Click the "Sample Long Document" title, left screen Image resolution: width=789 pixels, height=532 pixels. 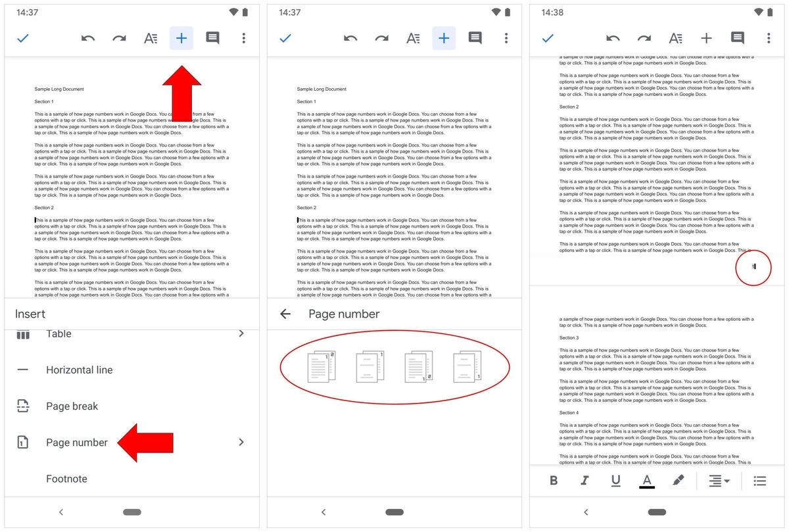click(x=59, y=89)
